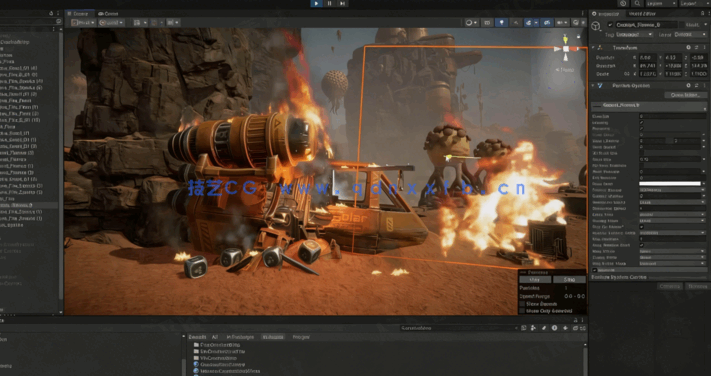Viewport: 711px width, 376px height.
Task: Open the Undo History icon
Action: click(624, 3)
